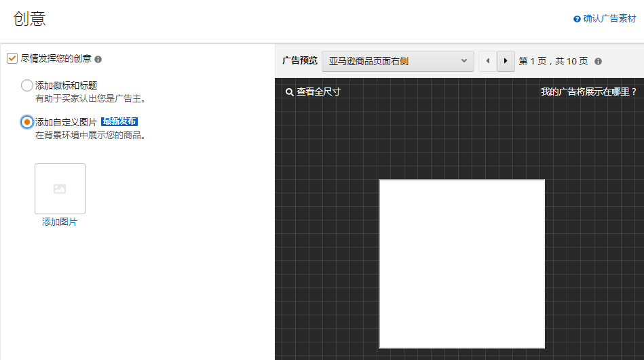The width and height of the screenshot is (644, 360).
Task: Click the info icon after the page count
Action: pyautogui.click(x=598, y=62)
